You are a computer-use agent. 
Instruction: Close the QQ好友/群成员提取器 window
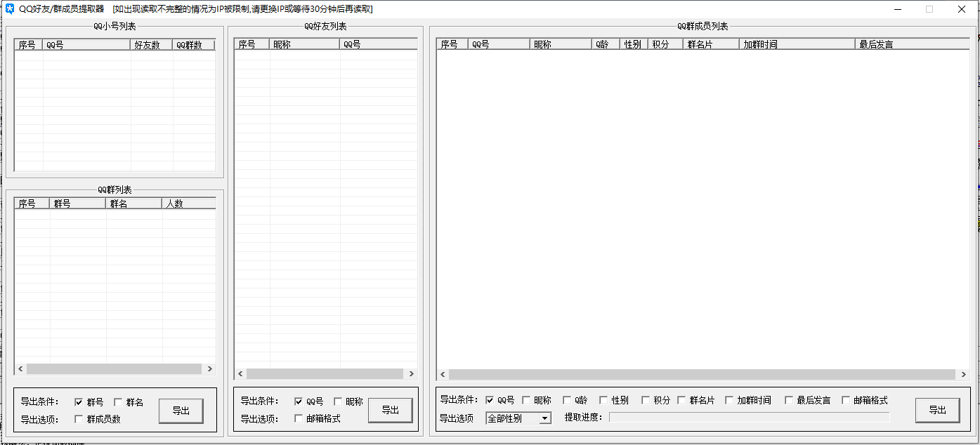(962, 9)
